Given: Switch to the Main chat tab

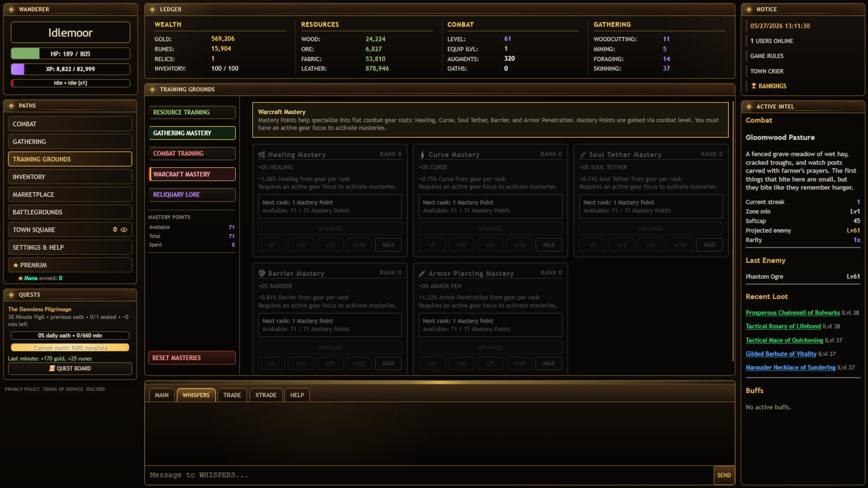Looking at the screenshot, I should [x=162, y=395].
